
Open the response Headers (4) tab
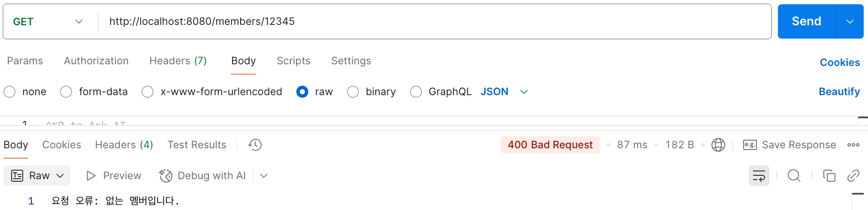(124, 145)
